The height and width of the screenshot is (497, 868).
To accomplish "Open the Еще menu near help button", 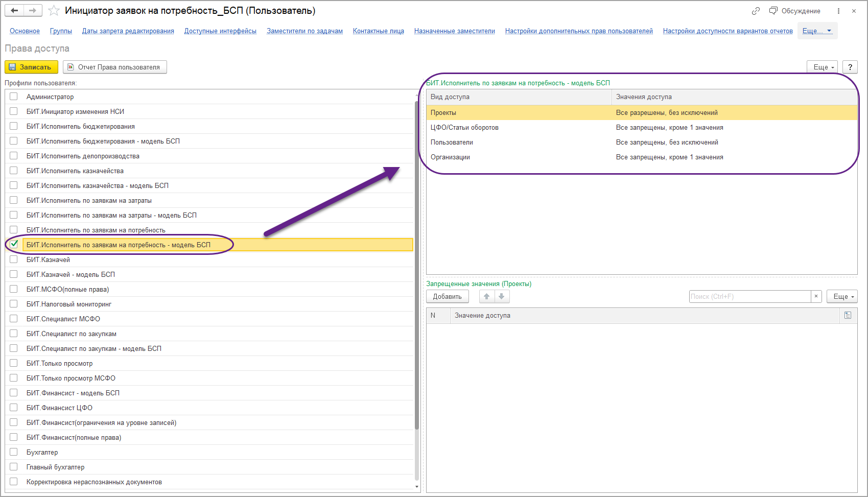I will coord(823,67).
